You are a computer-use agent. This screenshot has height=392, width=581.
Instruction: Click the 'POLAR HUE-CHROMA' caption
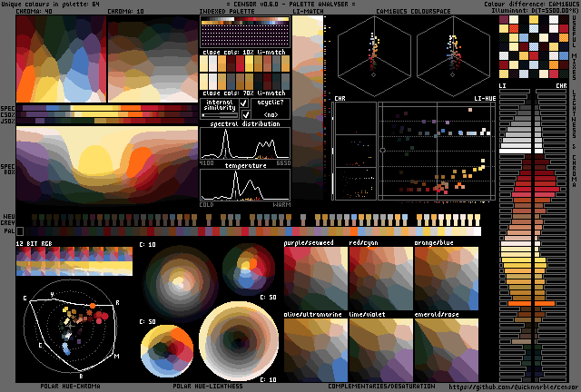[70, 386]
